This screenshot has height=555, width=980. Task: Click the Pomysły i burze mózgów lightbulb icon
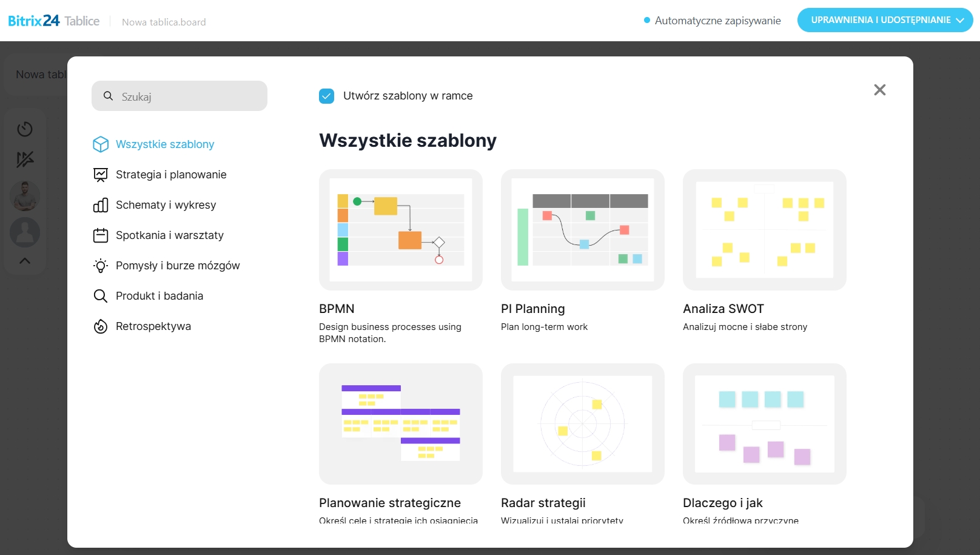pyautogui.click(x=101, y=266)
